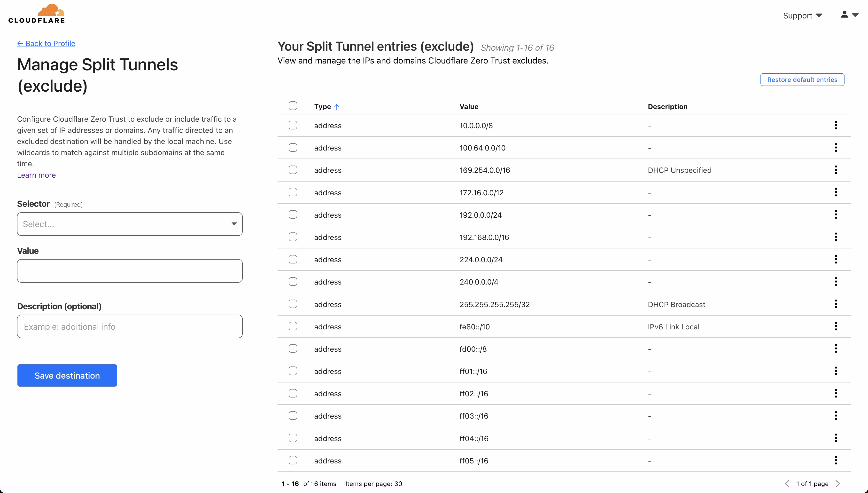868x493 pixels.
Task: Click the 255.255.255.255/32 value text
Action: 495,304
